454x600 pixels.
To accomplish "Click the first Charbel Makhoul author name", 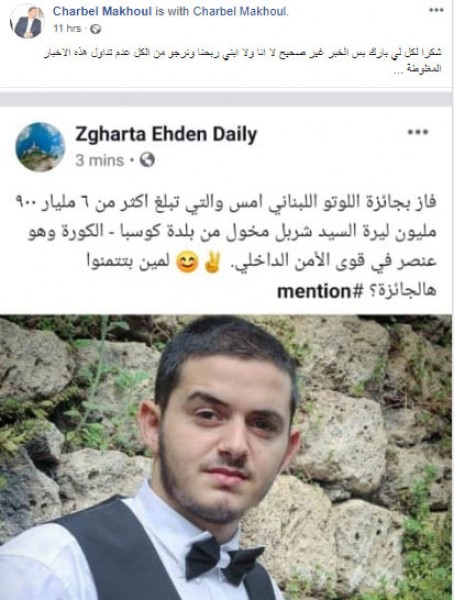I will coord(102,11).
